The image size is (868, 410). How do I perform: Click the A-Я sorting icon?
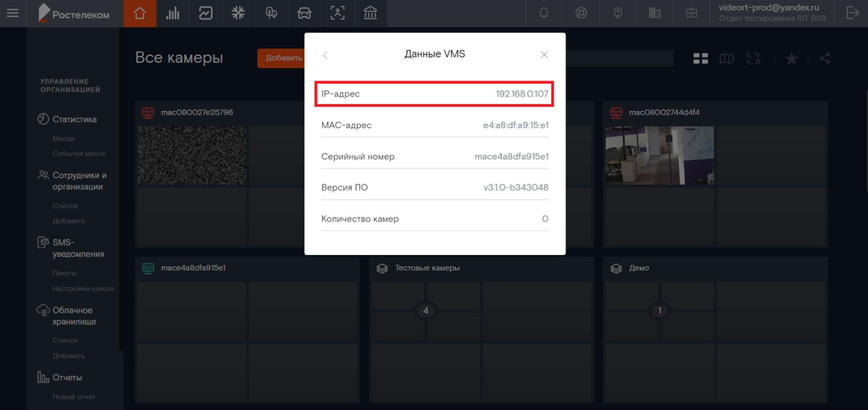(x=754, y=58)
